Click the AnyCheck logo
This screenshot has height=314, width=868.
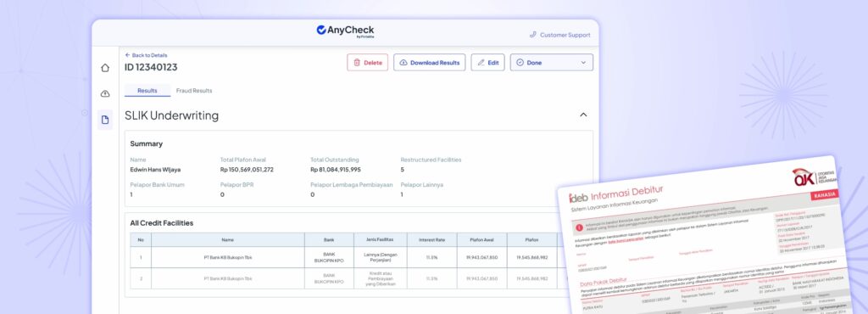pyautogui.click(x=345, y=31)
